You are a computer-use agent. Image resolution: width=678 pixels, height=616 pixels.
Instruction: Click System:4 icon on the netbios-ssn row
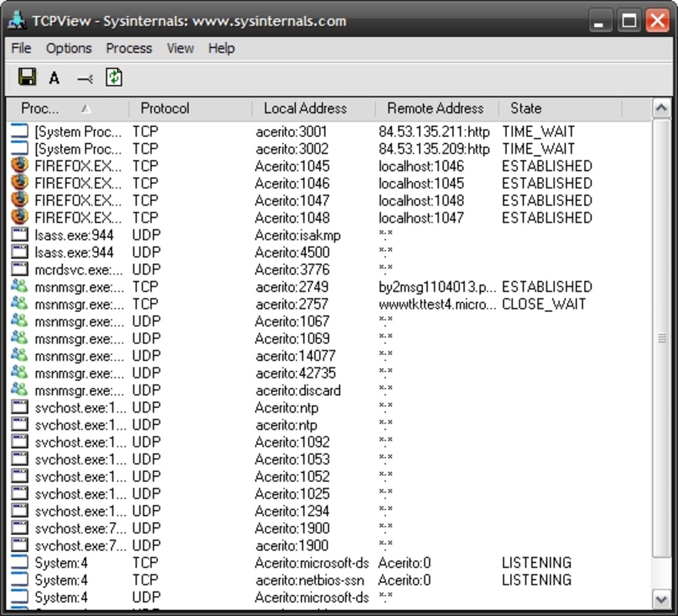click(20, 580)
